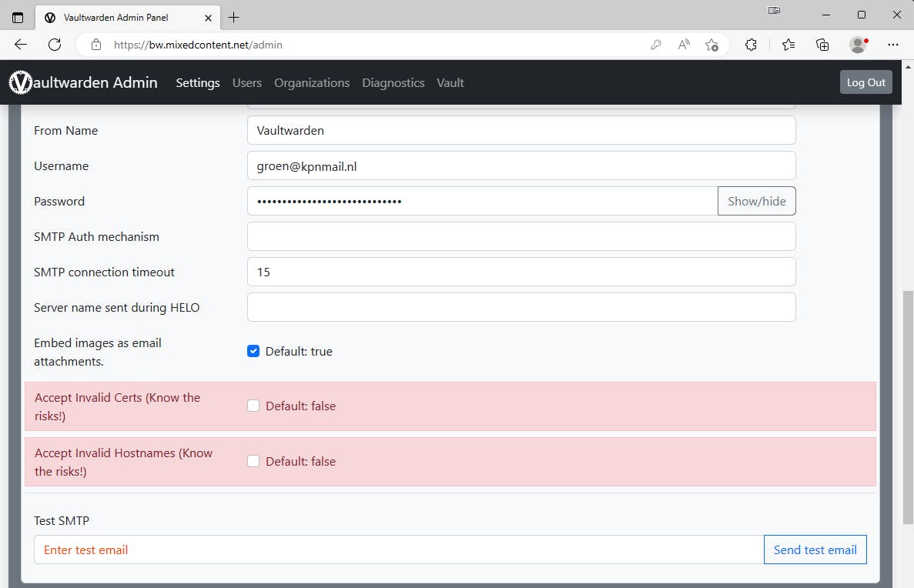This screenshot has width=914, height=588.
Task: Focus the Password field
Action: pos(483,201)
